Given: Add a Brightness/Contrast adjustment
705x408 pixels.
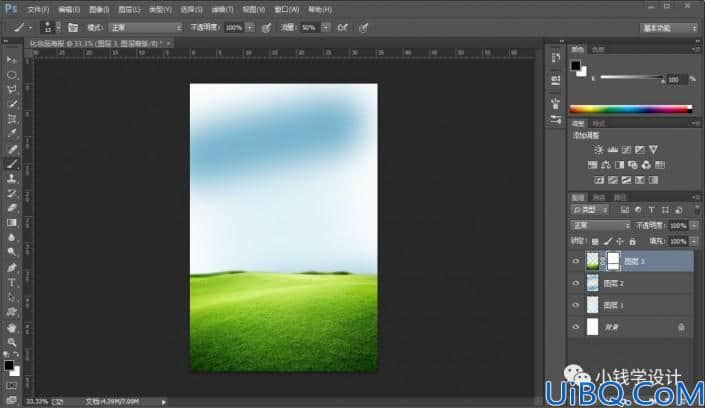Looking at the screenshot, I should point(598,149).
